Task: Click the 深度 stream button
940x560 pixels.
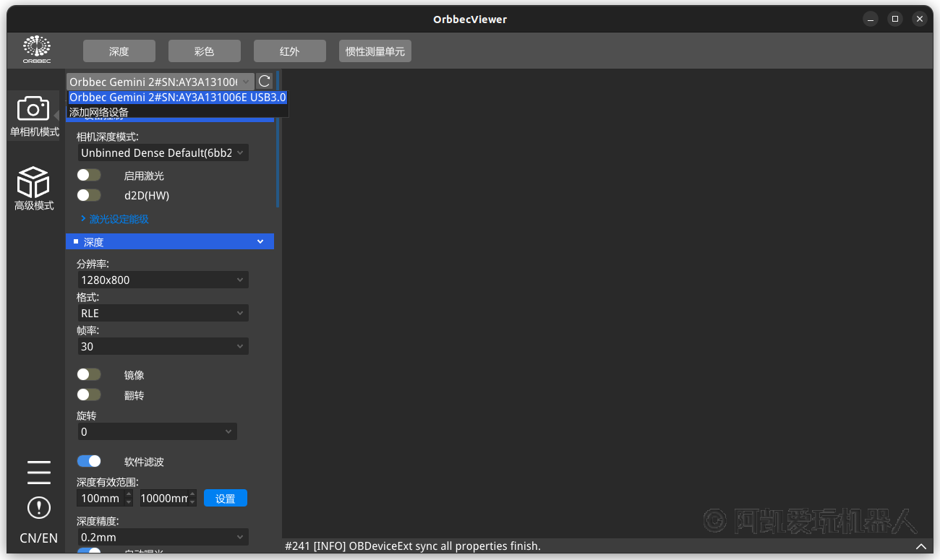Action: pyautogui.click(x=119, y=51)
